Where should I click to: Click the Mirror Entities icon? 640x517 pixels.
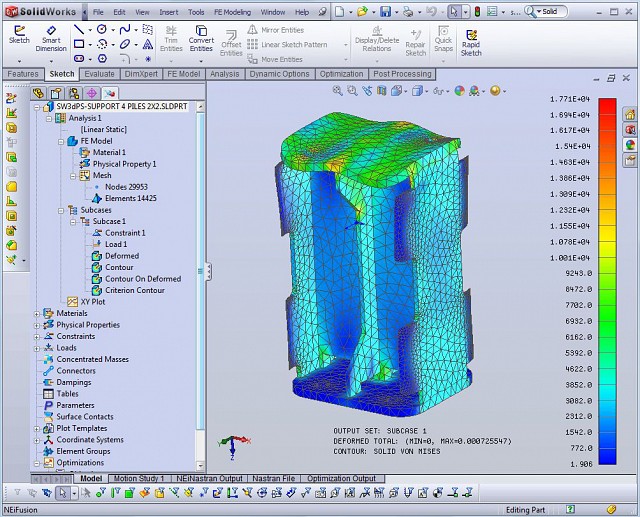click(253, 30)
